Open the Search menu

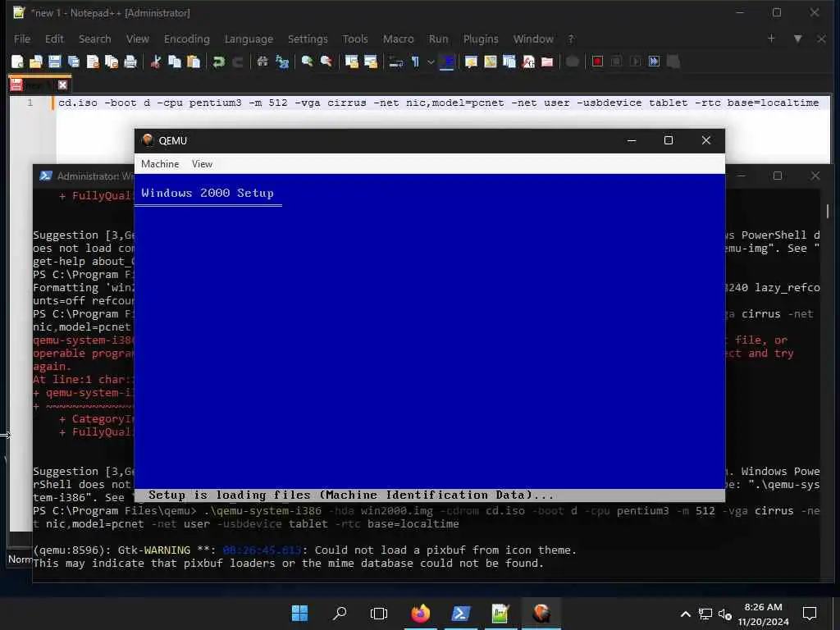click(95, 39)
